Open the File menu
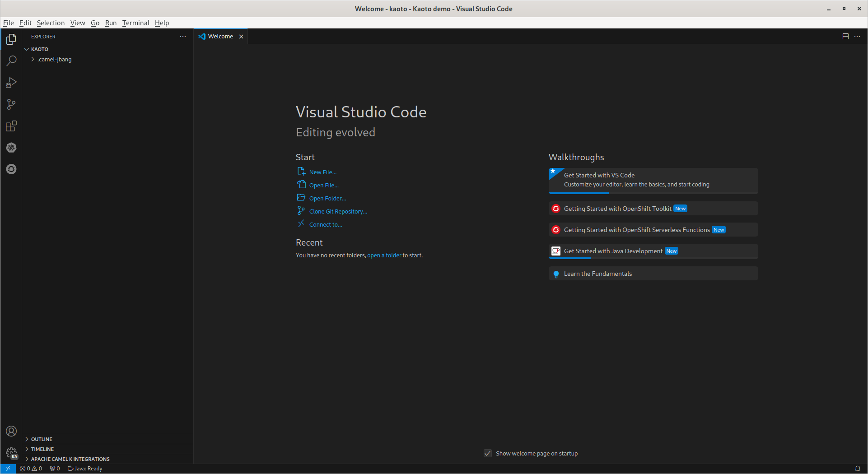 [x=9, y=23]
